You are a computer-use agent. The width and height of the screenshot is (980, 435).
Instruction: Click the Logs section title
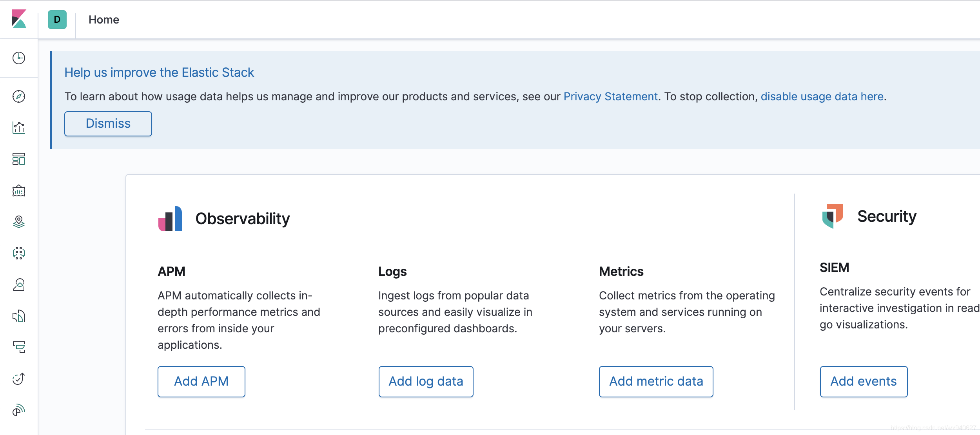point(392,272)
